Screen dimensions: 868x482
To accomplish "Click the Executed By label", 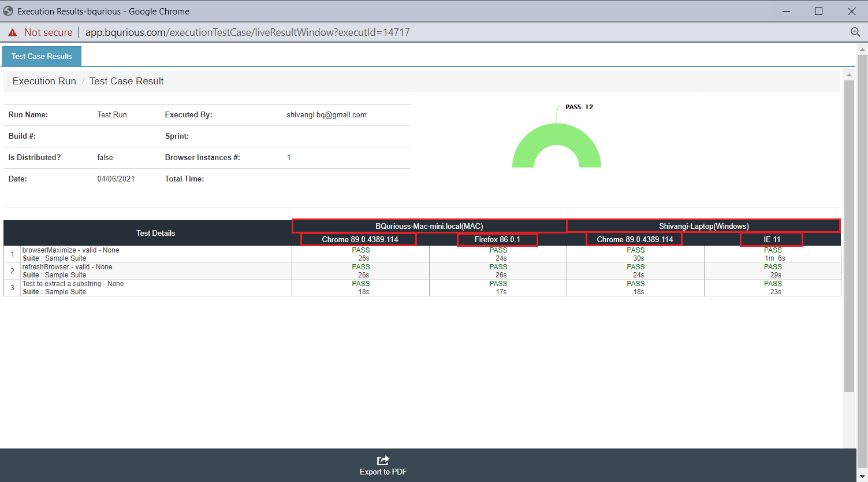I will [188, 114].
